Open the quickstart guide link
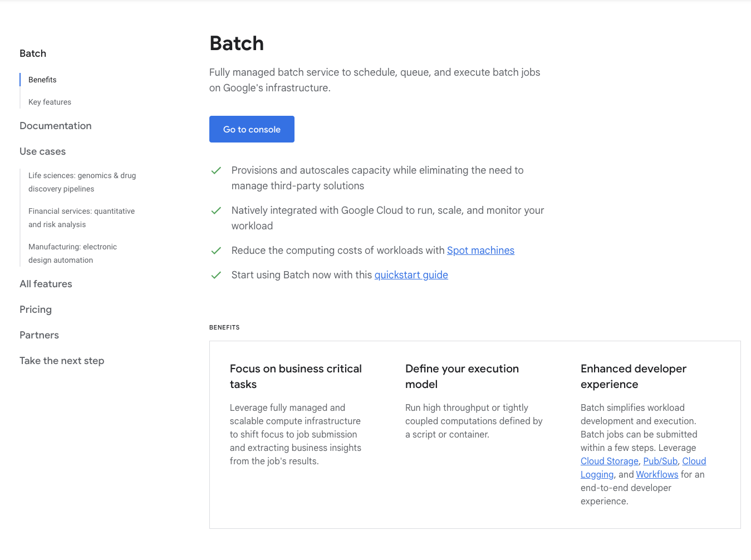The height and width of the screenshot is (560, 751). tap(411, 275)
